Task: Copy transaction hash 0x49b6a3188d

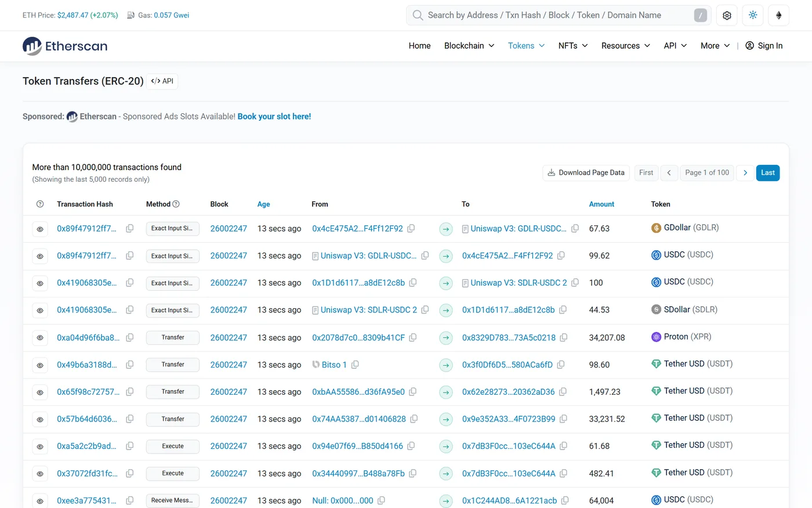Action: 130,365
